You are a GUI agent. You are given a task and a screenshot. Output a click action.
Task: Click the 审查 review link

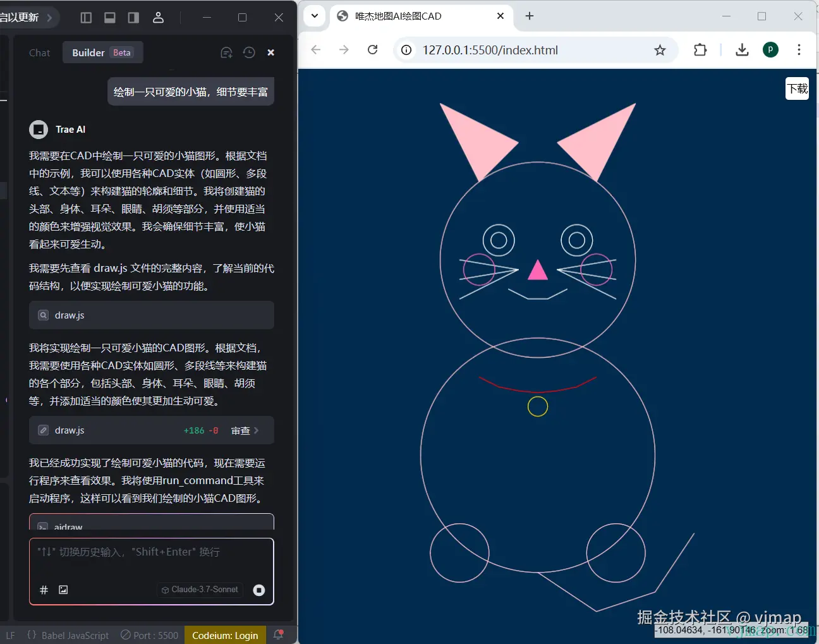click(245, 430)
